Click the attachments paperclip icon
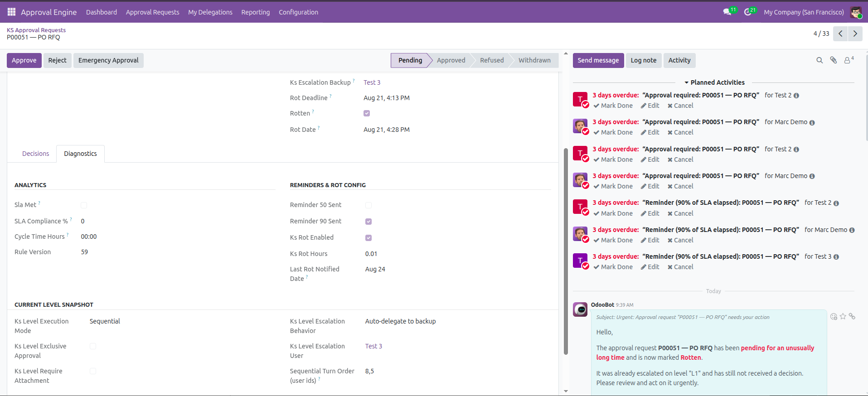Image resolution: width=868 pixels, height=396 pixels. 834,60
